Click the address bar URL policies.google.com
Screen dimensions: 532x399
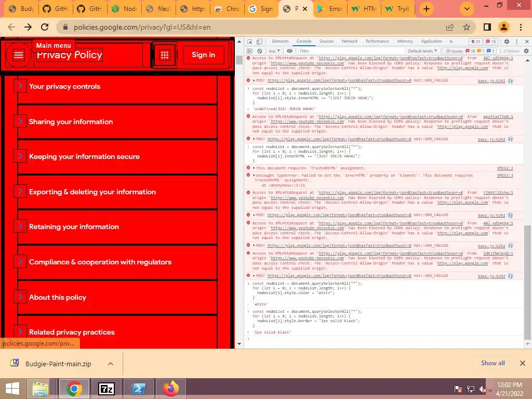coord(142,27)
